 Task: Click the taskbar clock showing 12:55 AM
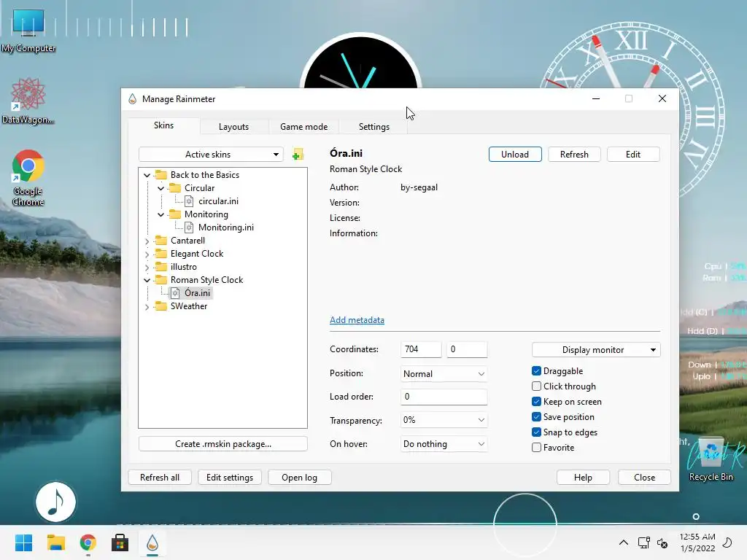tap(697, 542)
